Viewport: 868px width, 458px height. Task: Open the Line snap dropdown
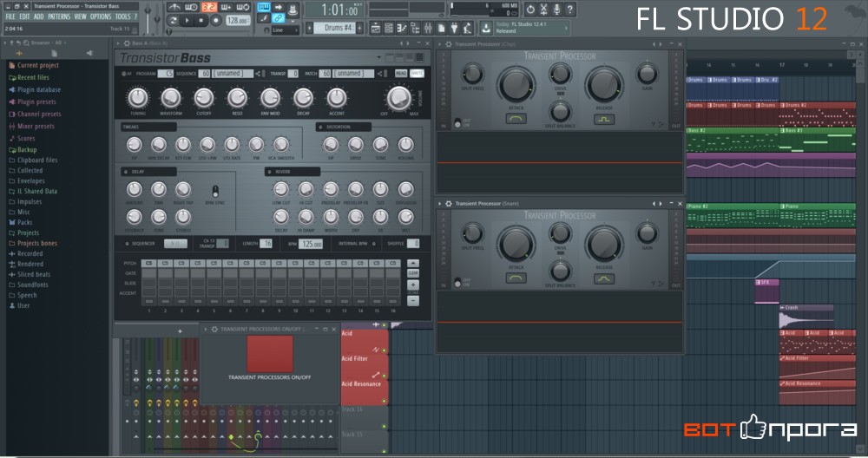pos(284,29)
